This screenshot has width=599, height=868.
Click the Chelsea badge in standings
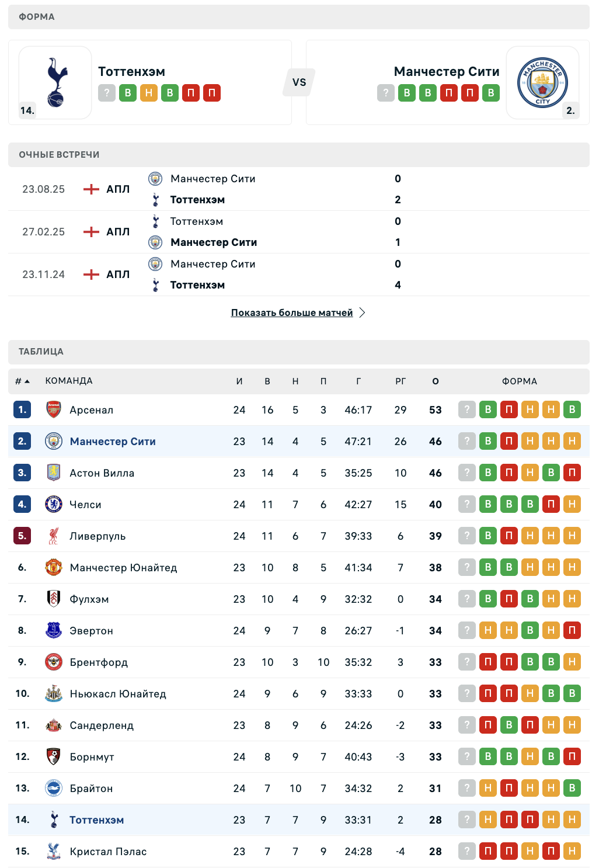click(x=54, y=504)
